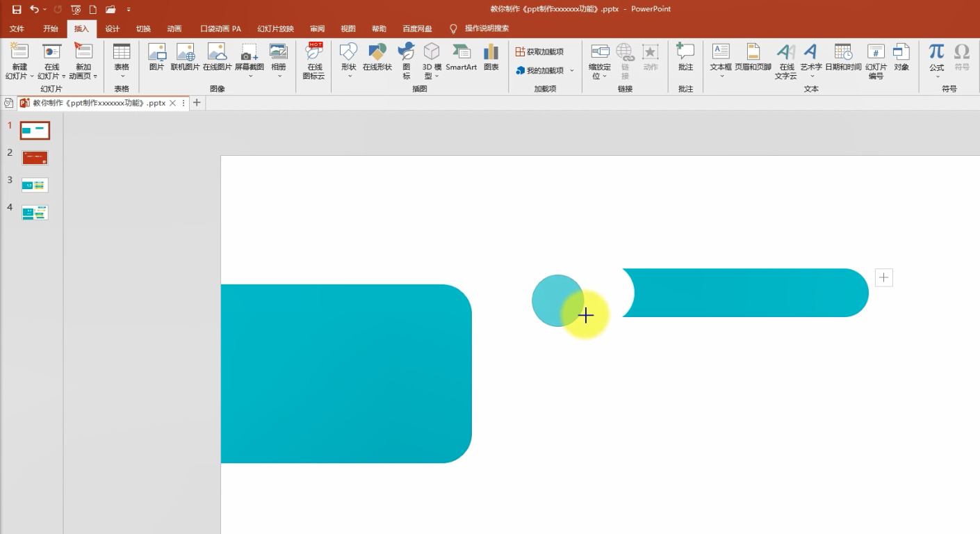This screenshot has height=534, width=980.
Task: Select slide 4 thumbnail
Action: tap(35, 213)
